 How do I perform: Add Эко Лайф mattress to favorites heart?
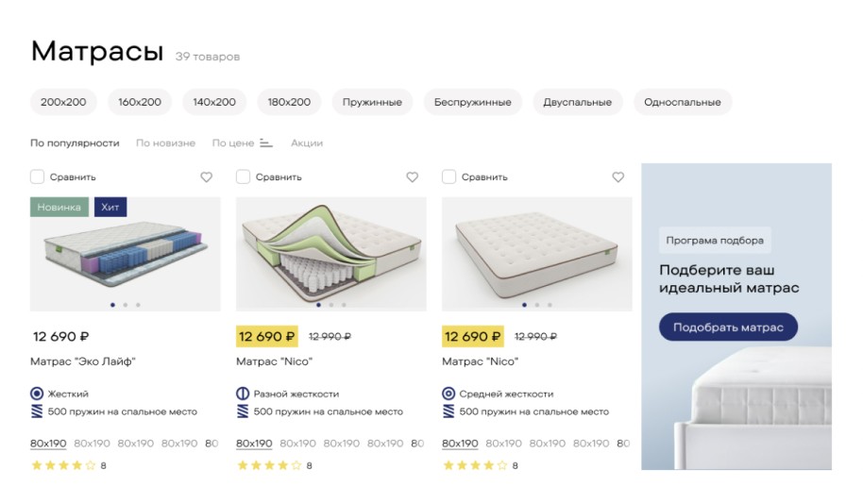207,177
